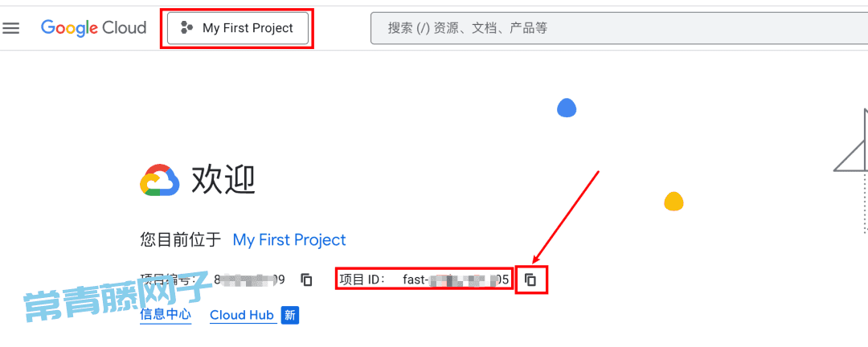
Task: Select the 欢迎 heading text
Action: 223,180
